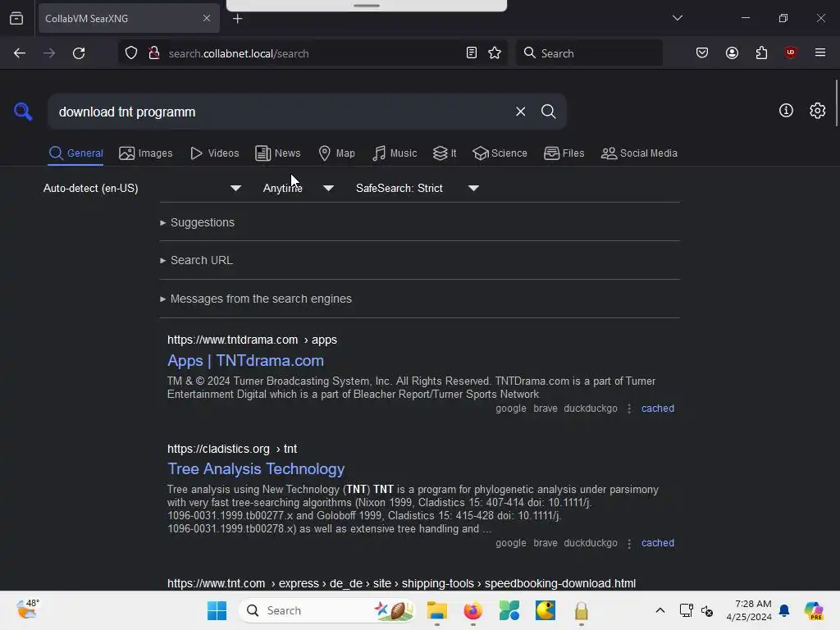Image resolution: width=840 pixels, height=630 pixels.
Task: Switch to the News category
Action: coord(277,153)
